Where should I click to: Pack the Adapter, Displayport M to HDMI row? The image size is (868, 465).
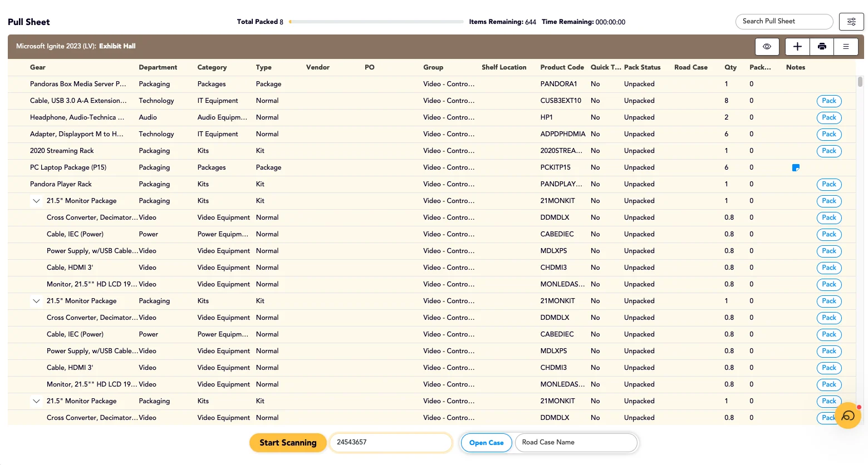[x=829, y=134]
